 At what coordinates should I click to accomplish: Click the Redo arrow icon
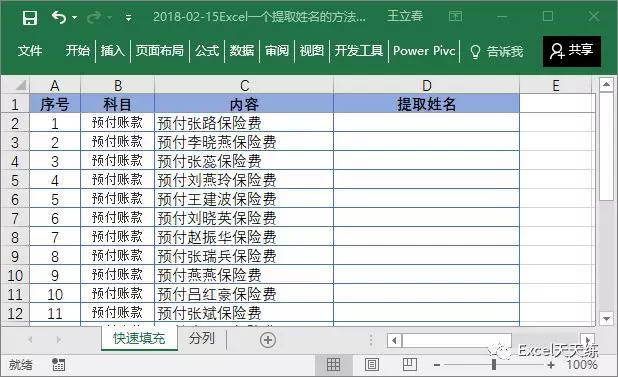[94, 17]
